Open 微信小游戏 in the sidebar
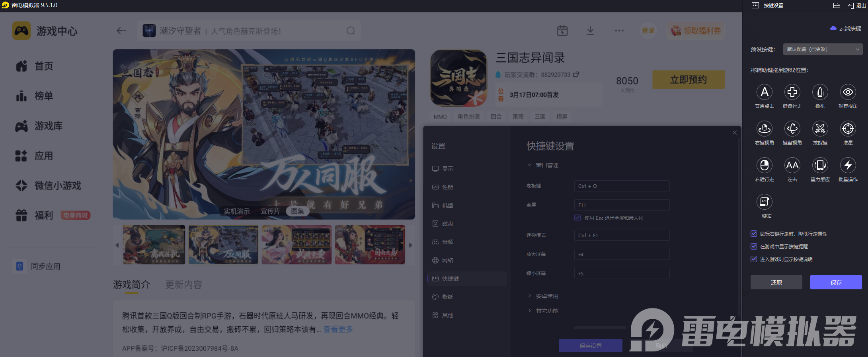Image resolution: width=868 pixels, height=357 pixels. (x=48, y=185)
